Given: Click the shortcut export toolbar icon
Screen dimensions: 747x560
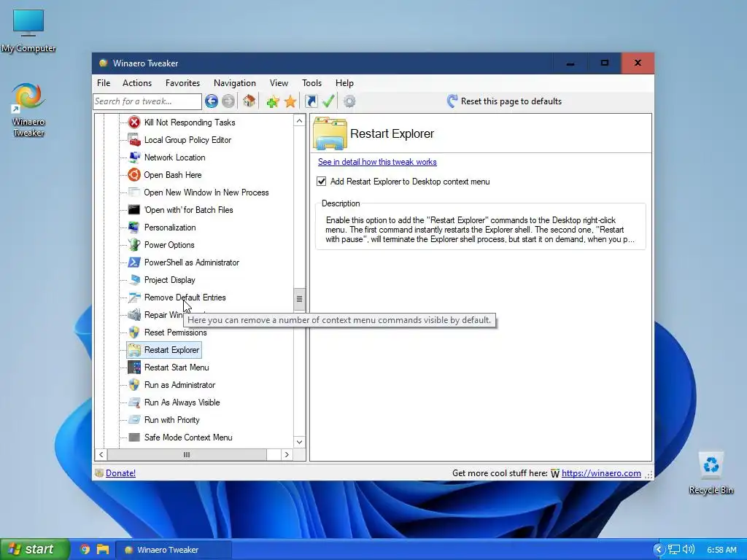Looking at the screenshot, I should click(x=311, y=101).
